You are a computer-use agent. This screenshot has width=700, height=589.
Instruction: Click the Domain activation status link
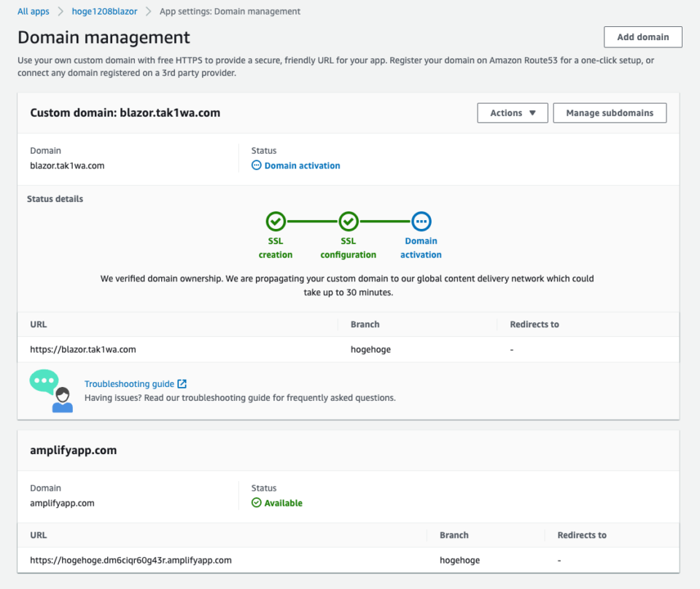(x=302, y=165)
